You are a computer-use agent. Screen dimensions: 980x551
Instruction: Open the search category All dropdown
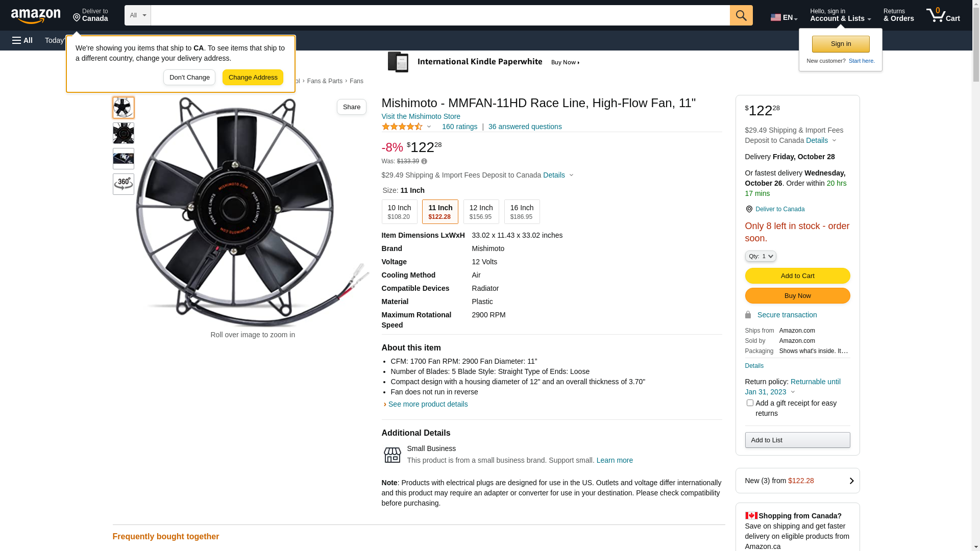[x=137, y=15]
